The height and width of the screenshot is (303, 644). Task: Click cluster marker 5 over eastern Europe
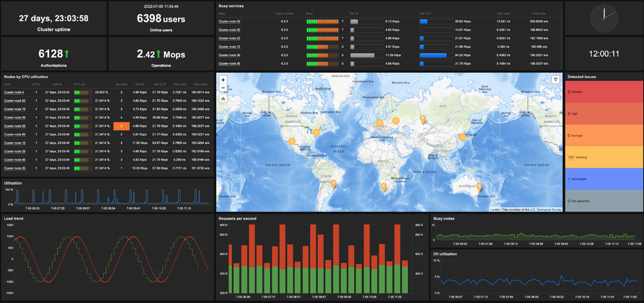coord(396,121)
